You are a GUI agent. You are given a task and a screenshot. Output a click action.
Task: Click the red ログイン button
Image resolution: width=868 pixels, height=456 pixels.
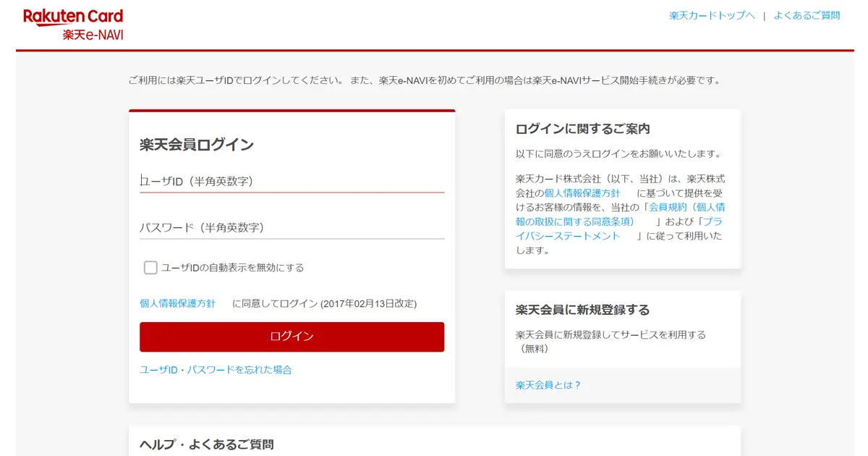point(292,337)
